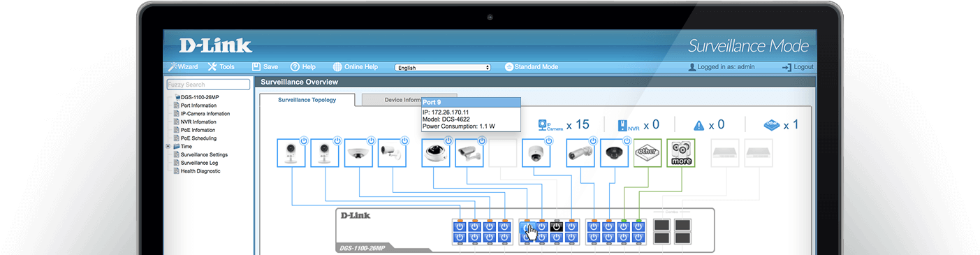
Task: Select the black dome camera thumbnail
Action: point(614,153)
